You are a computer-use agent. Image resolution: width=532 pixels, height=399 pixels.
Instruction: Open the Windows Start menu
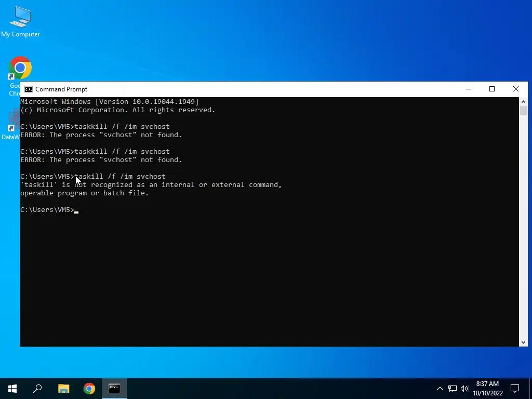12,389
